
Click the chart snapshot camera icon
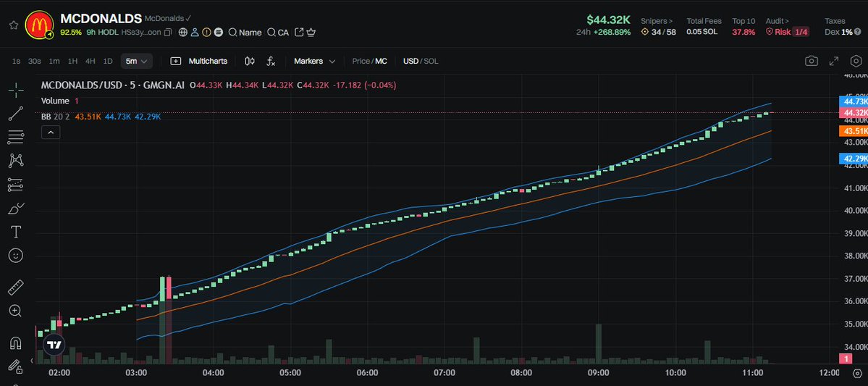[812, 62]
